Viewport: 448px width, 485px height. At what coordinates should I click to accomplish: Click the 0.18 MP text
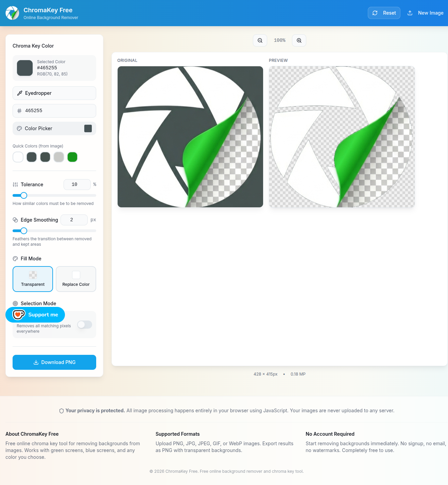click(298, 374)
